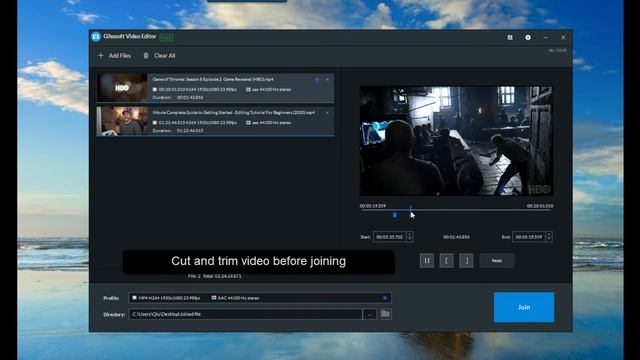The height and width of the screenshot is (360, 640).
Task: Increase the End time with up arrow
Action: tap(549, 234)
